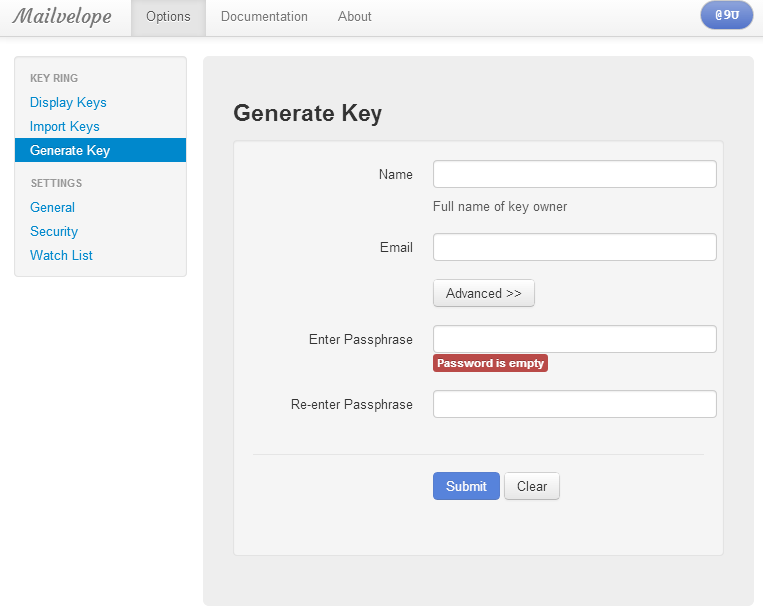The width and height of the screenshot is (763, 613).
Task: Go to the About tab
Action: 354,17
